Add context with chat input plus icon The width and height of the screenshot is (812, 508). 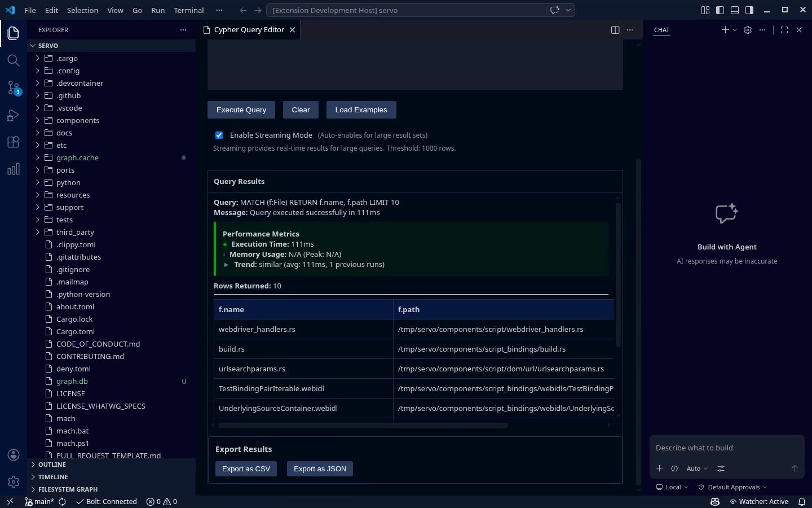659,468
